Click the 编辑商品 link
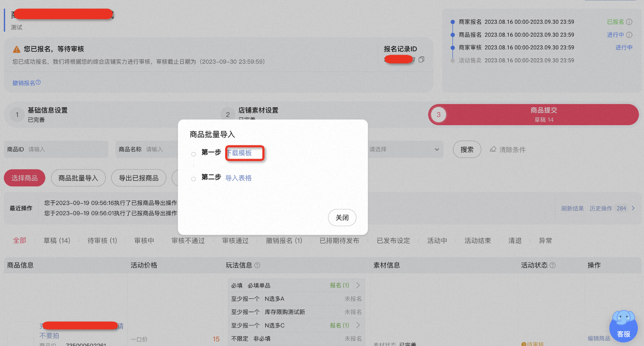644x346 pixels. 599,338
